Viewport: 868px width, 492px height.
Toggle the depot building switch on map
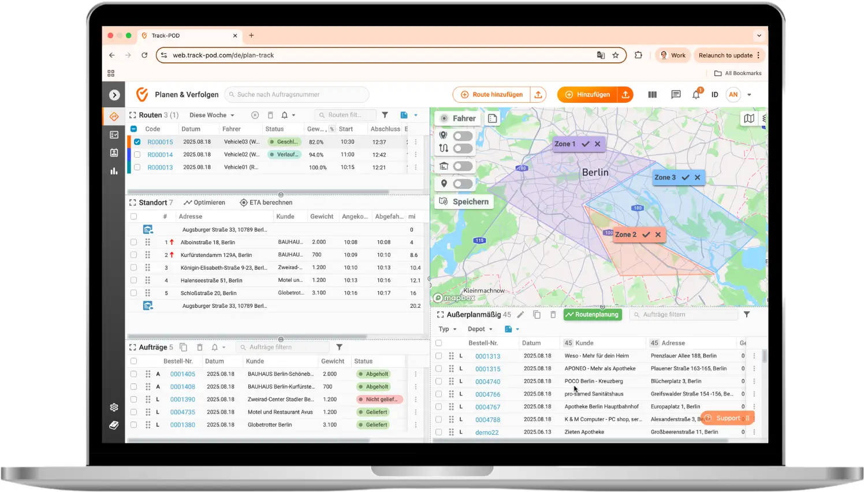coord(463,166)
